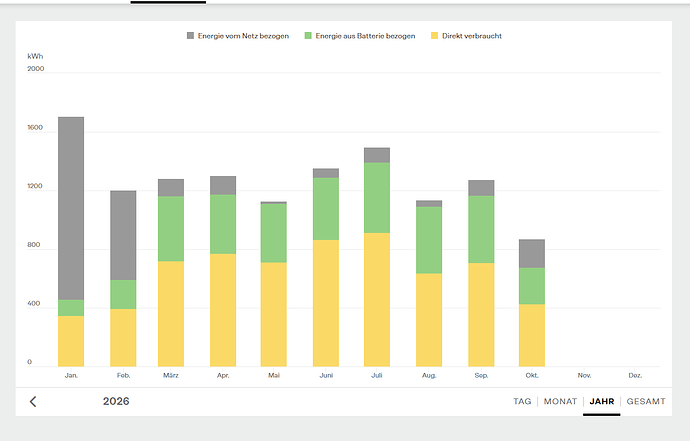Screen dimensions: 690x441
Task: Select April gray grid-energy segment
Action: tap(223, 186)
